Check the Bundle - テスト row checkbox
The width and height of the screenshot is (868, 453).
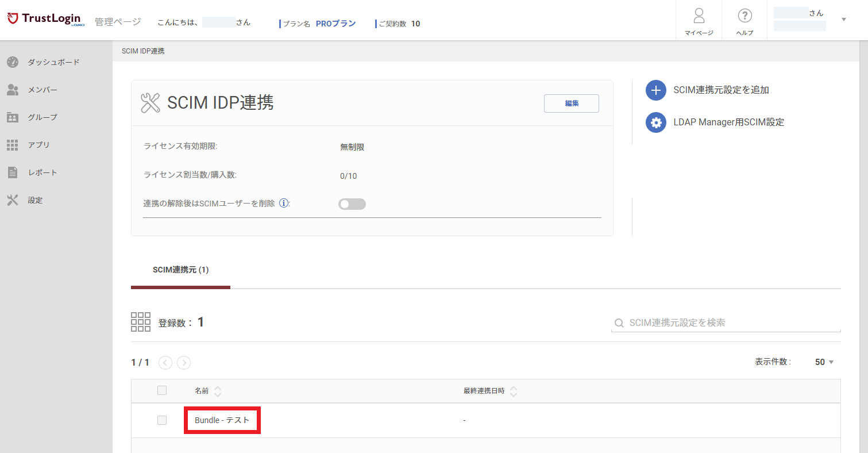(x=162, y=420)
